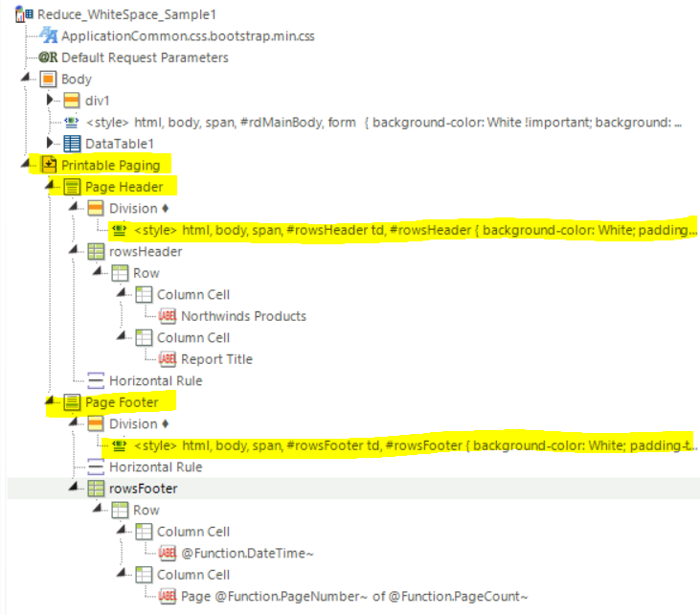Click the Page number label icon

pos(168,596)
